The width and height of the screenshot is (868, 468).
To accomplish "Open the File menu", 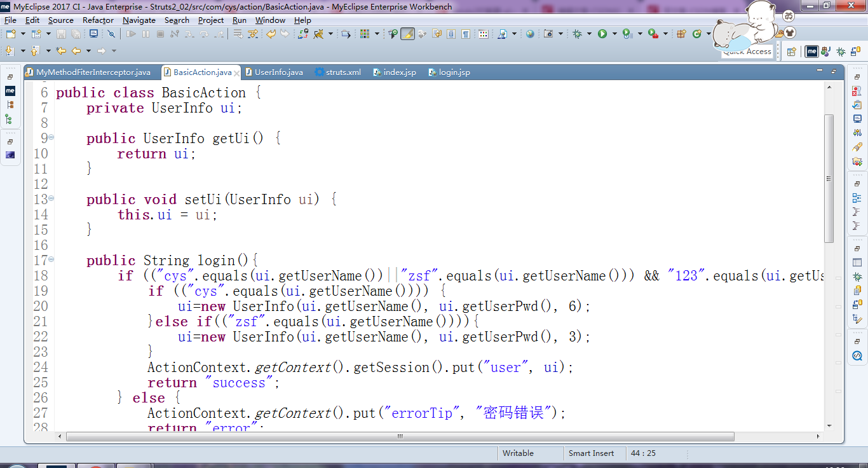I will pos(10,20).
